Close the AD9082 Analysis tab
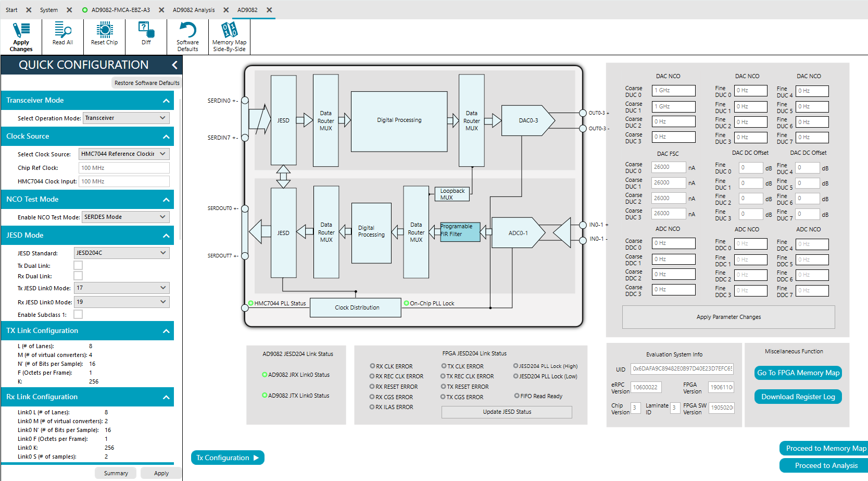 (x=226, y=10)
